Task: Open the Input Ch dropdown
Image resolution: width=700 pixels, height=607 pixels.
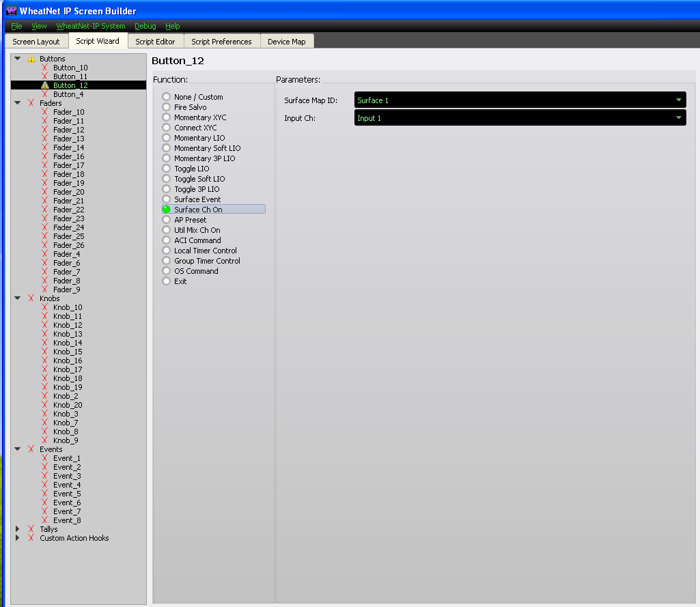Action: (x=678, y=117)
